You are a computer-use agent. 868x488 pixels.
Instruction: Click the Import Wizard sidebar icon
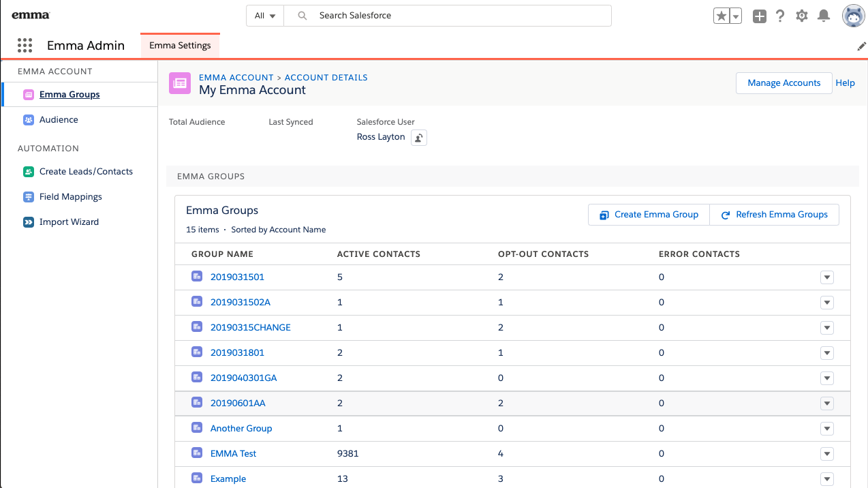tap(29, 222)
